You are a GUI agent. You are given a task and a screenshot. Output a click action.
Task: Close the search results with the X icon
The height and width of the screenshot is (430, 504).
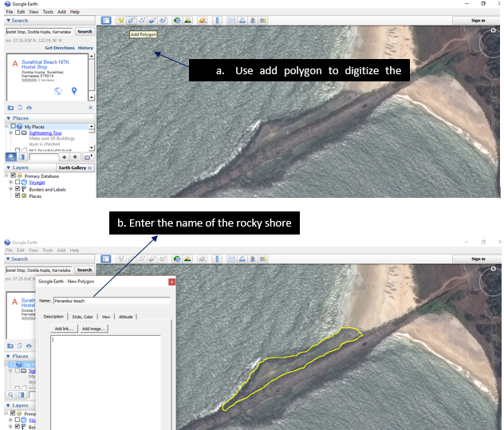pyautogui.click(x=90, y=107)
